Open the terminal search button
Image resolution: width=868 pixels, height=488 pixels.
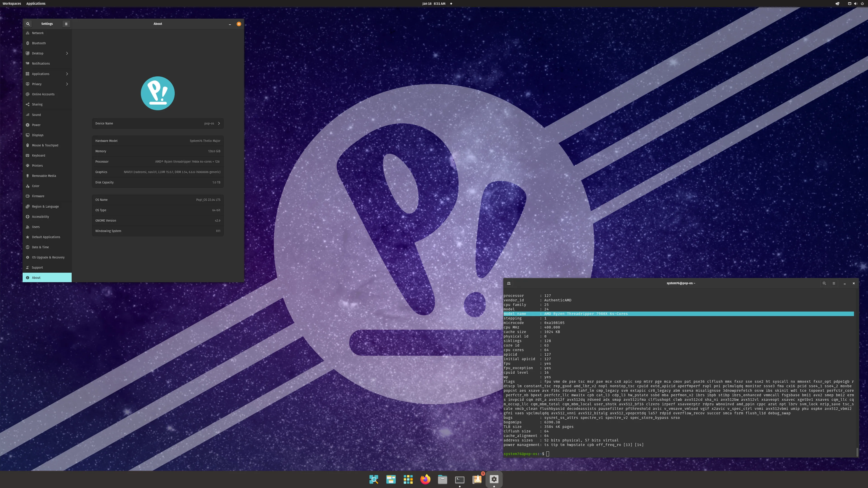click(x=824, y=283)
